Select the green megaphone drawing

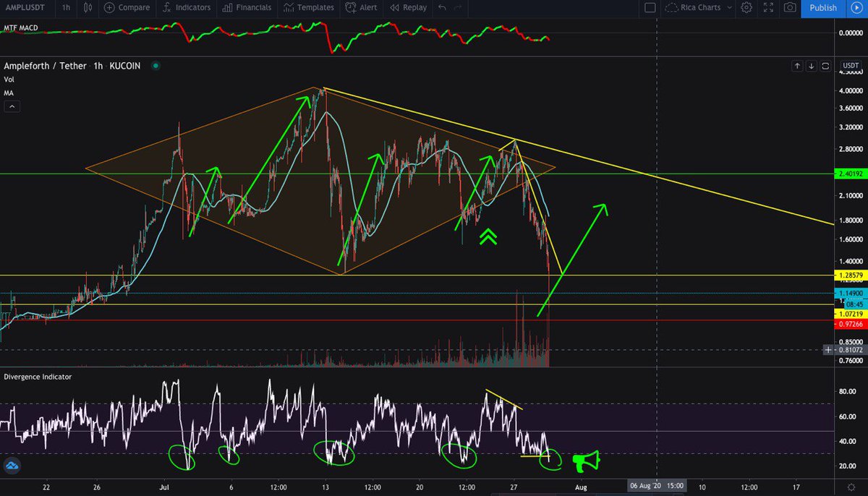[x=586, y=460]
